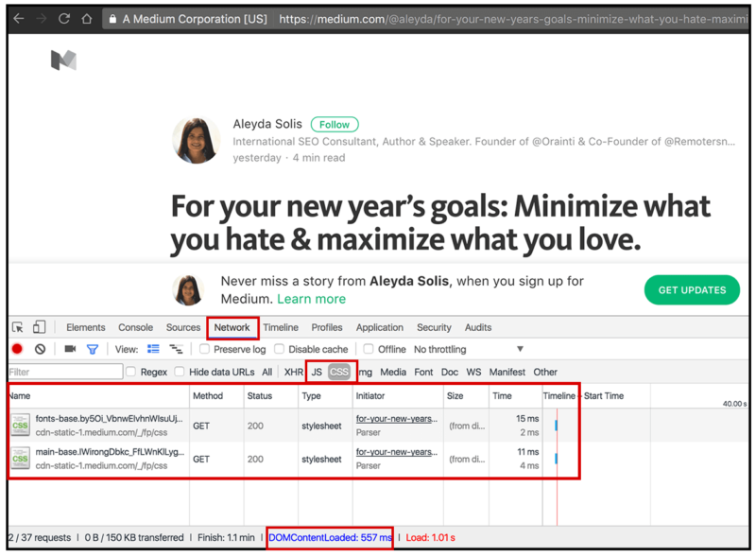Check the Disable cache option
The image size is (756, 557).
279,349
